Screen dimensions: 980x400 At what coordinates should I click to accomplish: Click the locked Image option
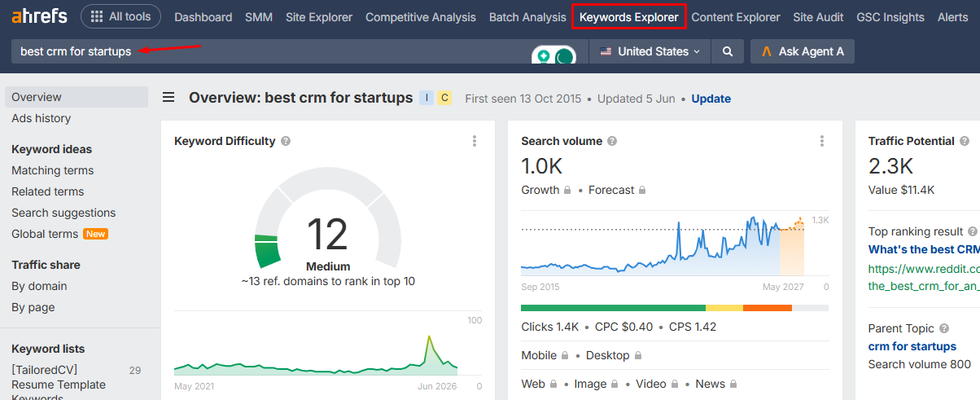click(597, 384)
